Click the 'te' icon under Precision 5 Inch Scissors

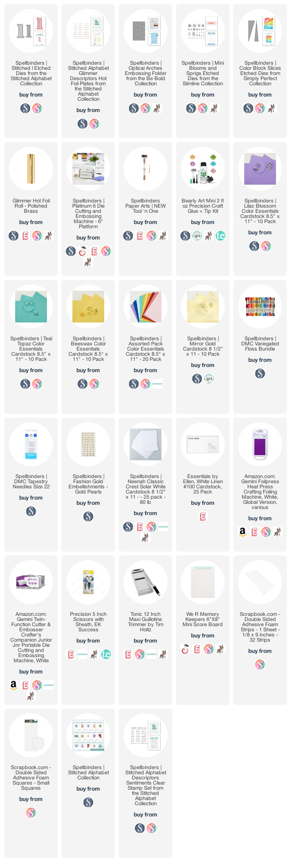[106, 654]
